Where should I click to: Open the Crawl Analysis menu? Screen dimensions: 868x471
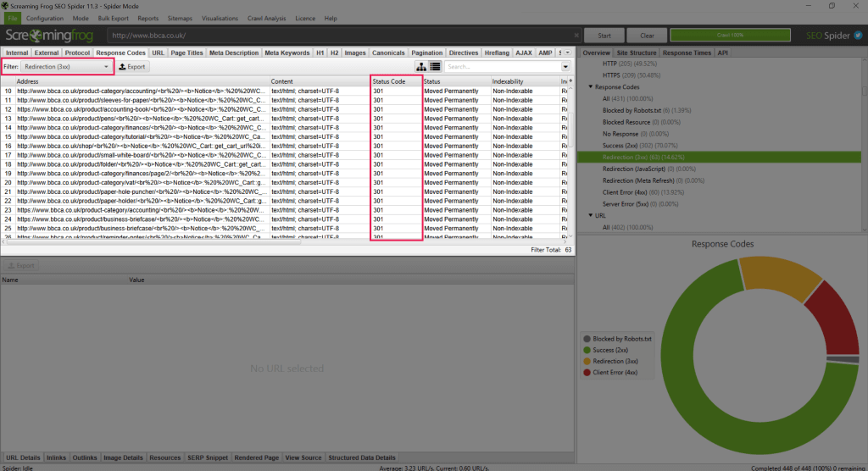click(266, 19)
